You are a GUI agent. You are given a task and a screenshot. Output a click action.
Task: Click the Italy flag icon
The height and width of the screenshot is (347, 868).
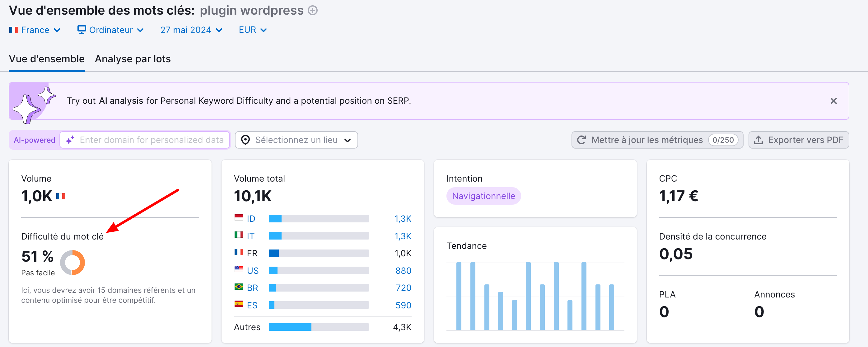pos(239,235)
